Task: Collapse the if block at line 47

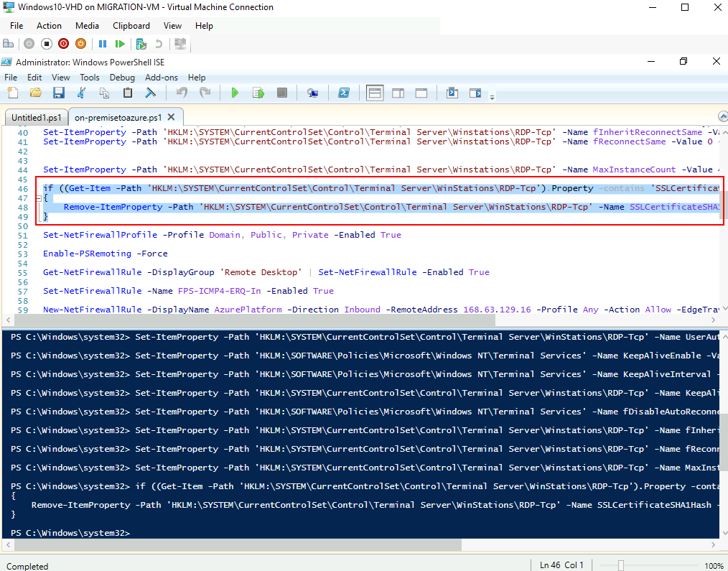Action: (39, 198)
